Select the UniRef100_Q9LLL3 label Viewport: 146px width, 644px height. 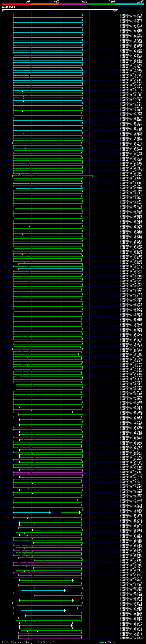(131, 346)
